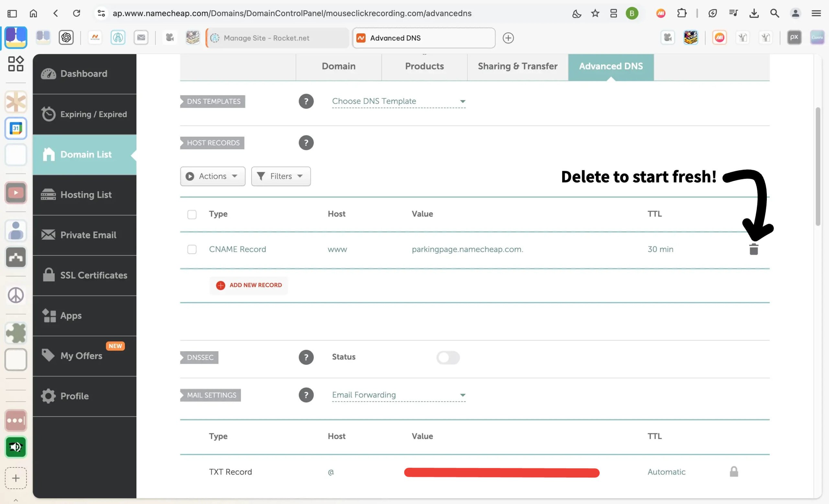Check the CNAME Record row checkbox

(192, 250)
